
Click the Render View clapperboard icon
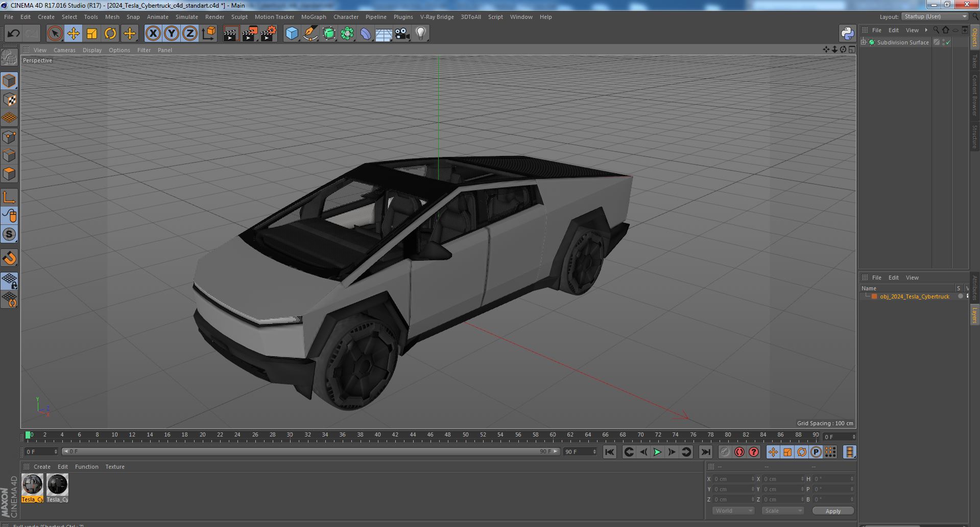pyautogui.click(x=231, y=34)
